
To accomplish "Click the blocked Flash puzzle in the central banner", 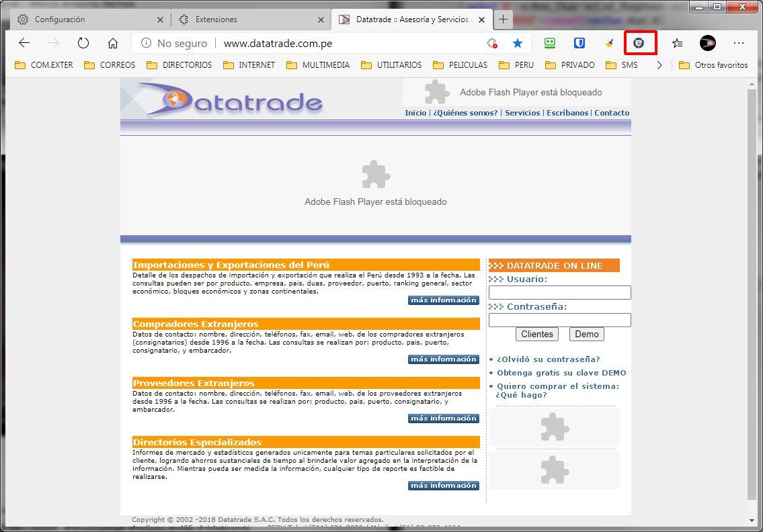I will (x=376, y=174).
